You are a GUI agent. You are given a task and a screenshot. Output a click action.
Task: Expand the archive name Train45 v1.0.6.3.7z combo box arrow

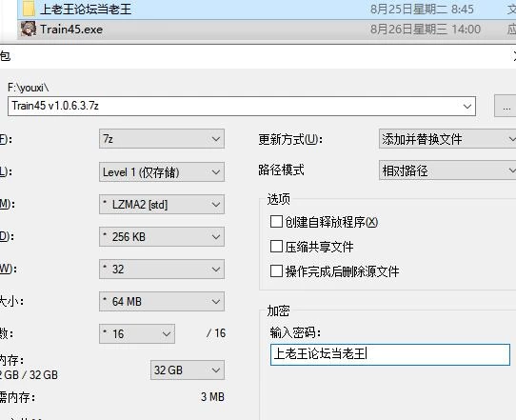[466, 107]
